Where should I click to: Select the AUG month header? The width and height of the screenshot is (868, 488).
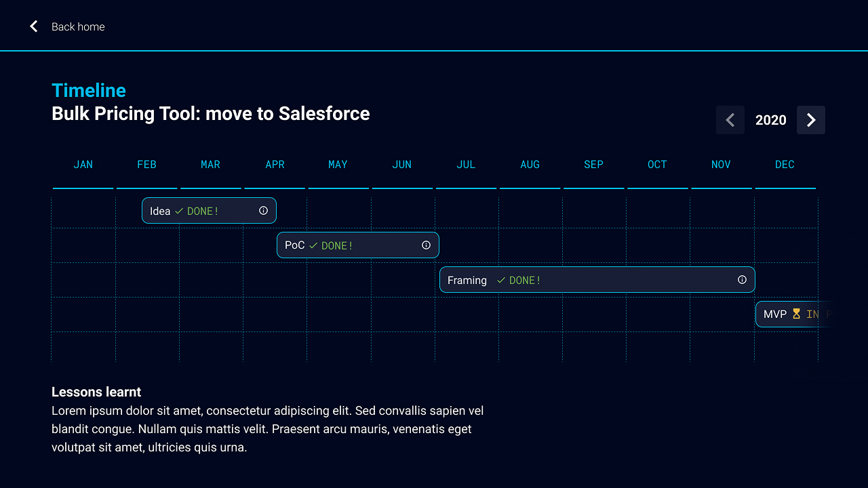click(530, 165)
